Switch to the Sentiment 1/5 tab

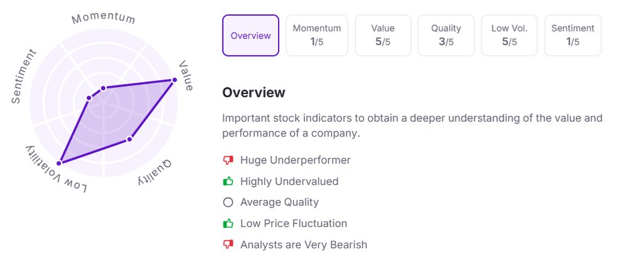(573, 36)
